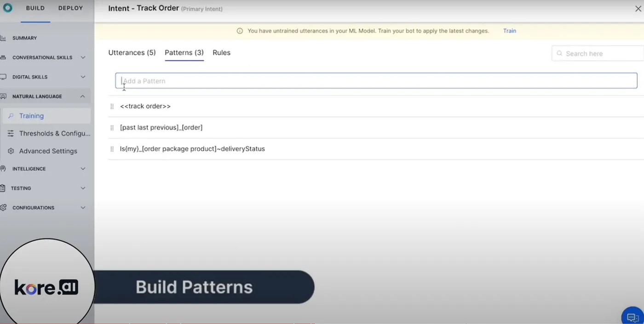The height and width of the screenshot is (324, 644).
Task: Open Conversational Skills menu label
Action: 42,57
